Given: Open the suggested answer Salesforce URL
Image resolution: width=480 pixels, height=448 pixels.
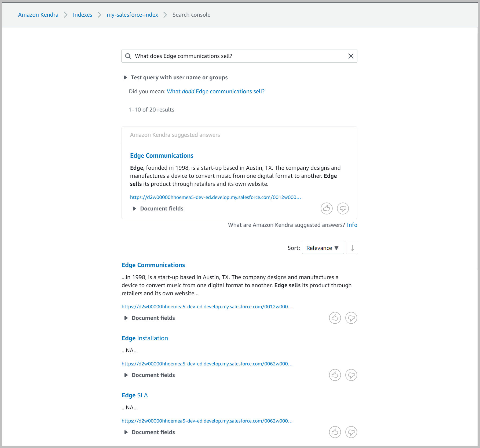Looking at the screenshot, I should click(215, 197).
